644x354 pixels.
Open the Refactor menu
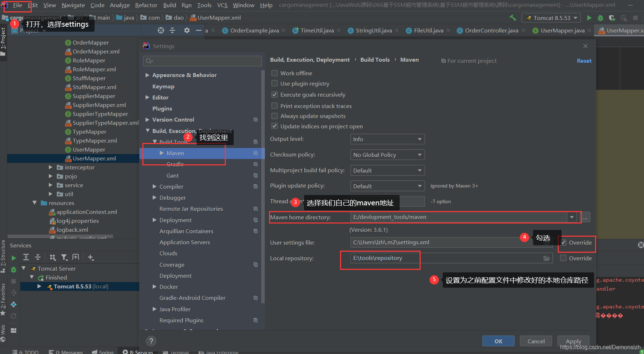tap(146, 5)
